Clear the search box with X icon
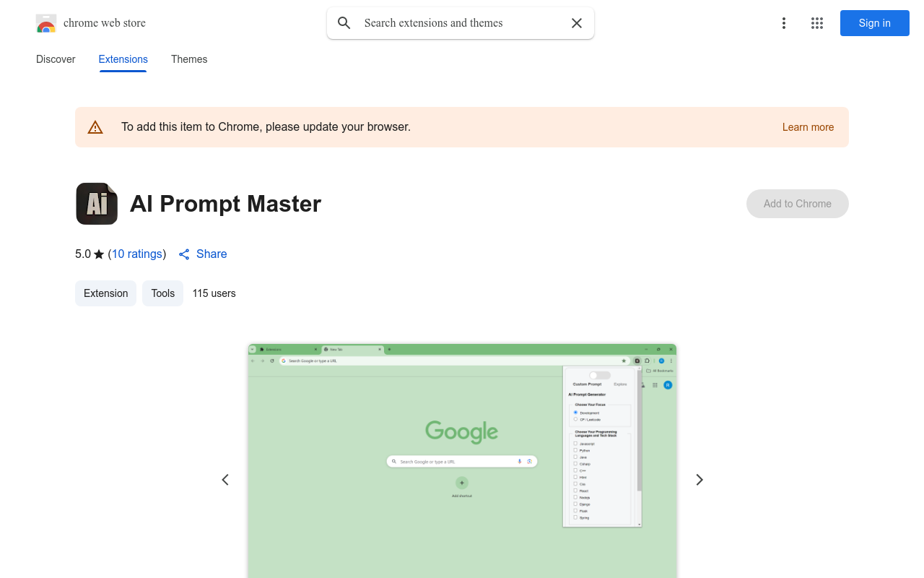This screenshot has height=578, width=924. pyautogui.click(x=577, y=23)
